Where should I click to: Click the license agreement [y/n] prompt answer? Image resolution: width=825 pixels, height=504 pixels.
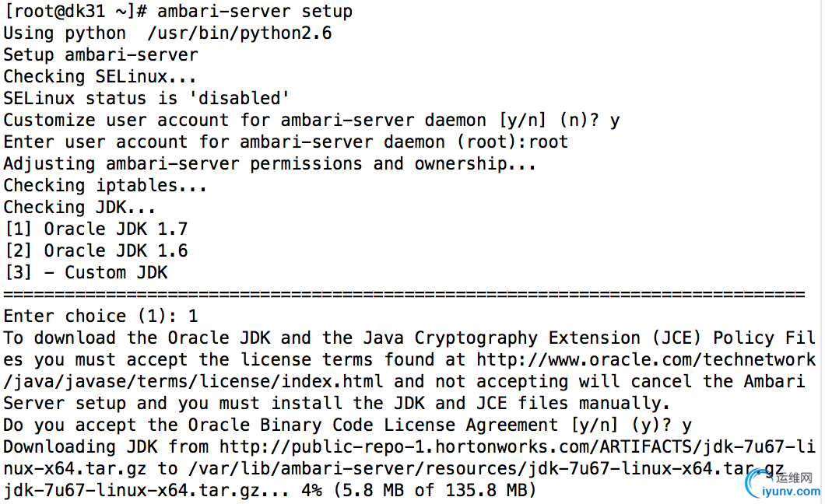pyautogui.click(x=686, y=425)
